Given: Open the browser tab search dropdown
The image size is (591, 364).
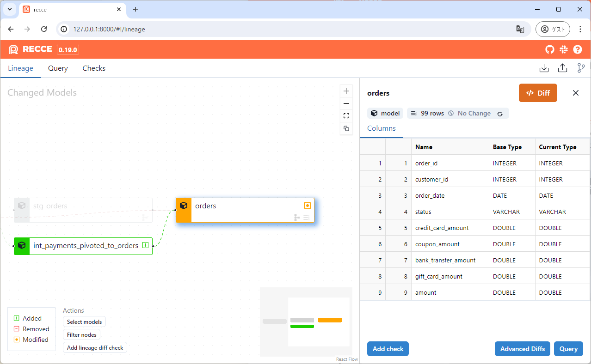Looking at the screenshot, I should point(9,9).
